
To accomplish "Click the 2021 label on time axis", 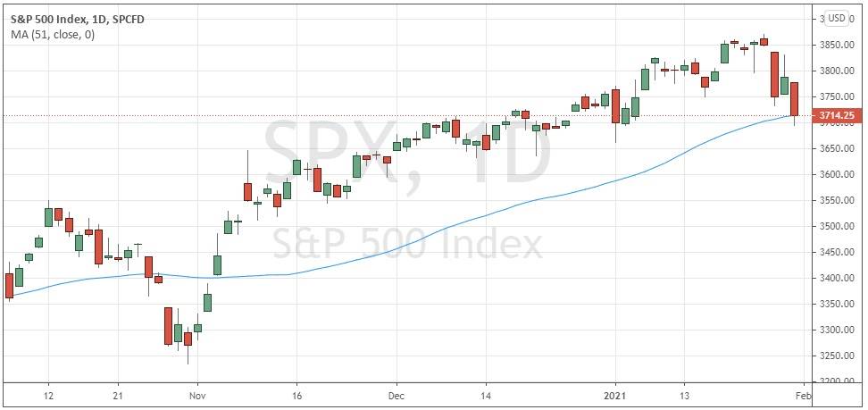I will [x=617, y=394].
